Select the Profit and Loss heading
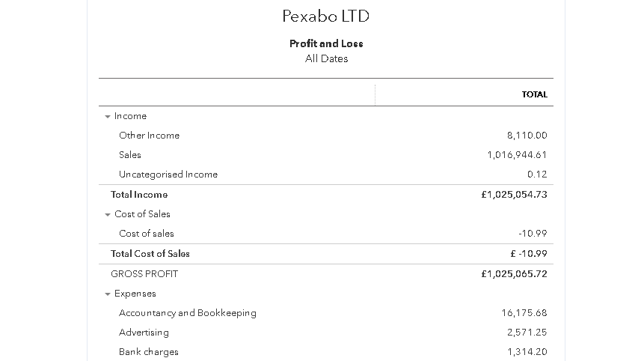Screen dimensions: 644x361 point(326,43)
